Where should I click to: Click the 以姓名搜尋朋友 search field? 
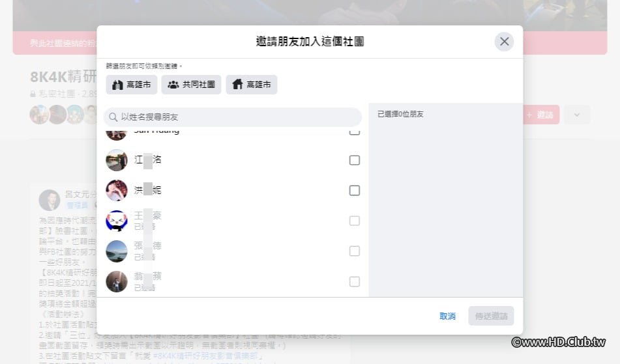click(233, 117)
